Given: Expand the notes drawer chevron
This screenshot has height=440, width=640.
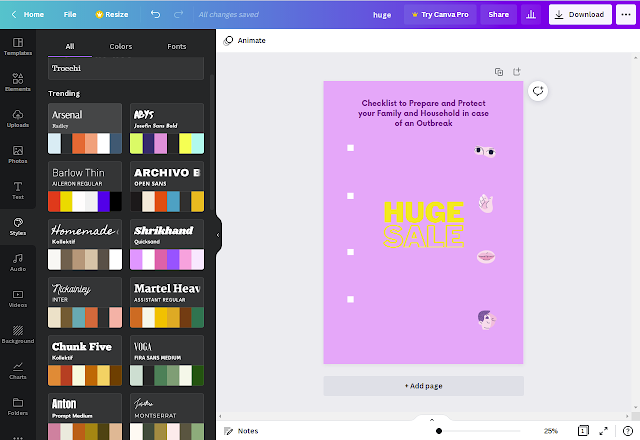Looking at the screenshot, I should point(432,420).
